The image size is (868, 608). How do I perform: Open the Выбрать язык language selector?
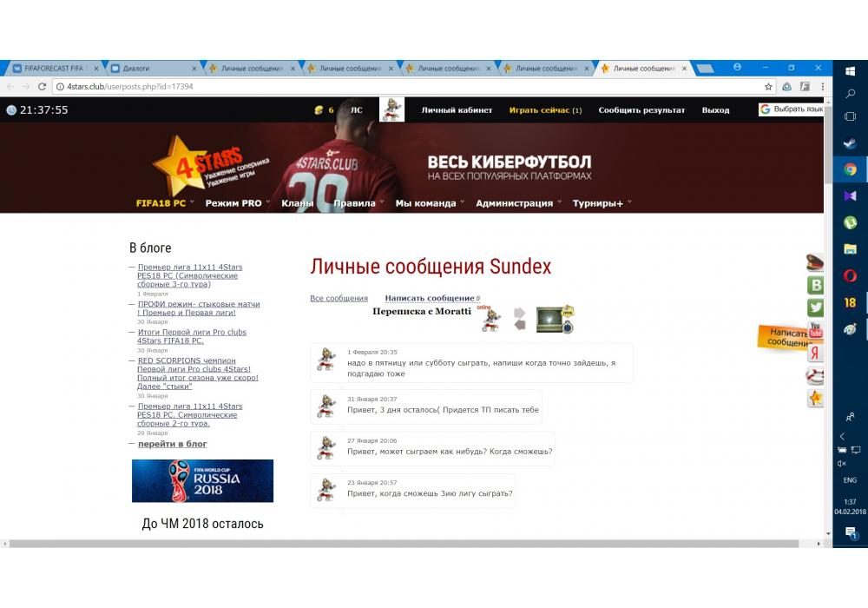791,109
